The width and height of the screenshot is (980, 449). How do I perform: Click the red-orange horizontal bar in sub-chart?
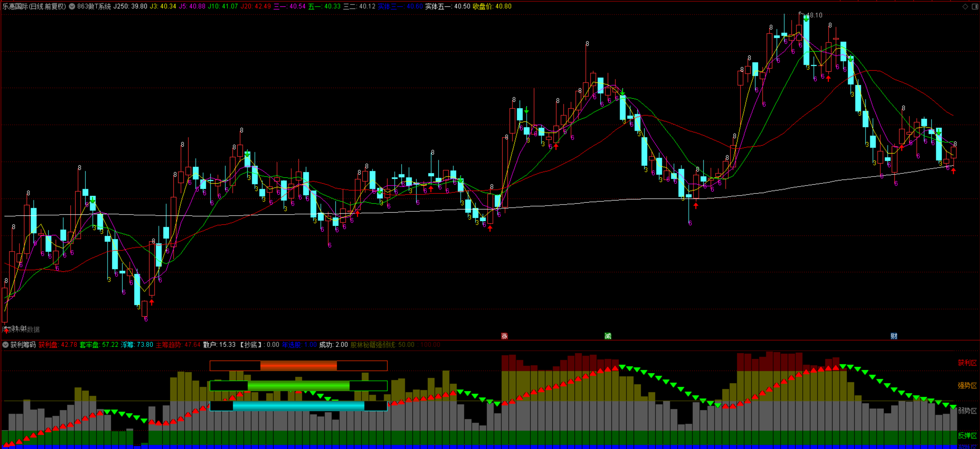tap(299, 366)
